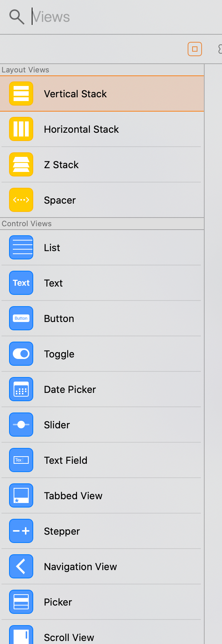Choose the Horizontal Stack icon
Viewport: 222px width, 644px height.
click(x=21, y=129)
